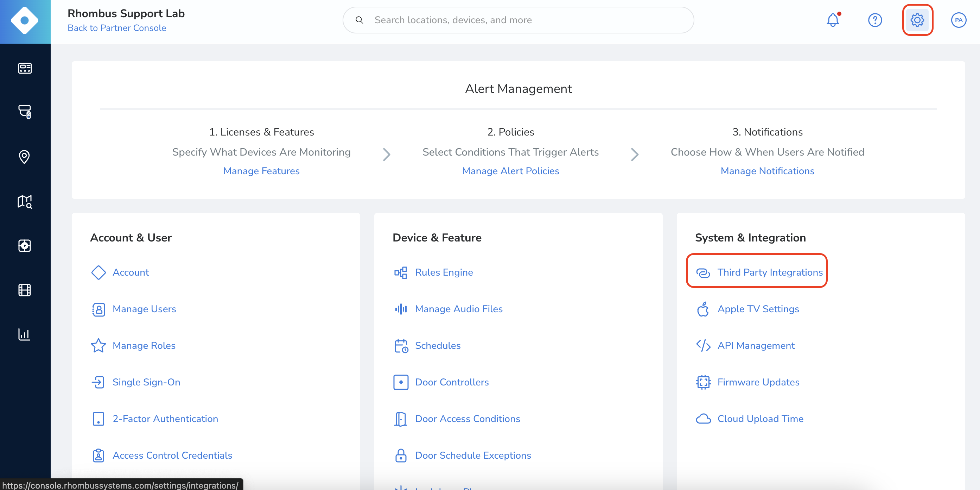This screenshot has height=490, width=980.
Task: Open Schedules link
Action: [438, 346]
